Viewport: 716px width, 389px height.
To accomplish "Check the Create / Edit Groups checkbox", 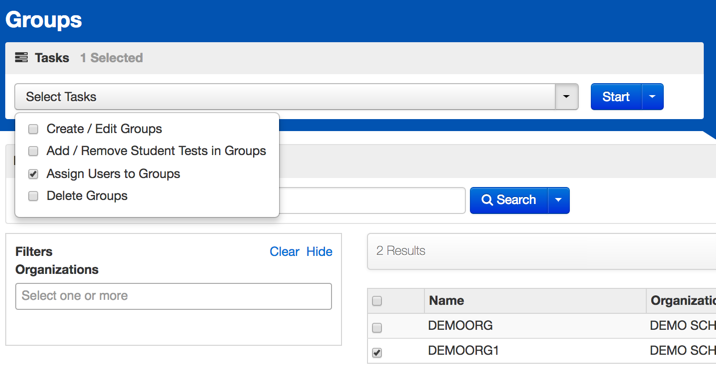I will (33, 129).
